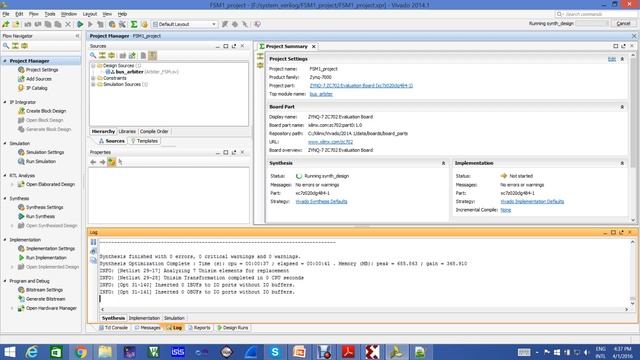640x360 pixels.
Task: Click Internet Explorer taskbar icon
Action: pyautogui.click(x=32, y=352)
